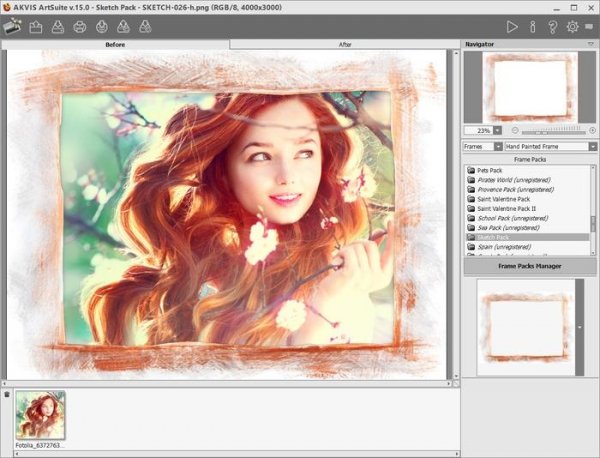Save the image with the Save icon
Screen dimensions: 600x458
click(x=58, y=27)
